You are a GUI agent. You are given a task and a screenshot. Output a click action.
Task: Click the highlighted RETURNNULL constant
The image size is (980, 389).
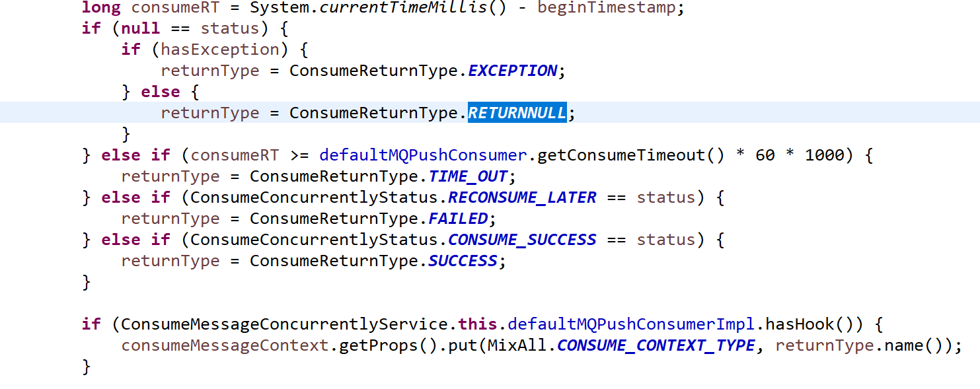(x=517, y=113)
